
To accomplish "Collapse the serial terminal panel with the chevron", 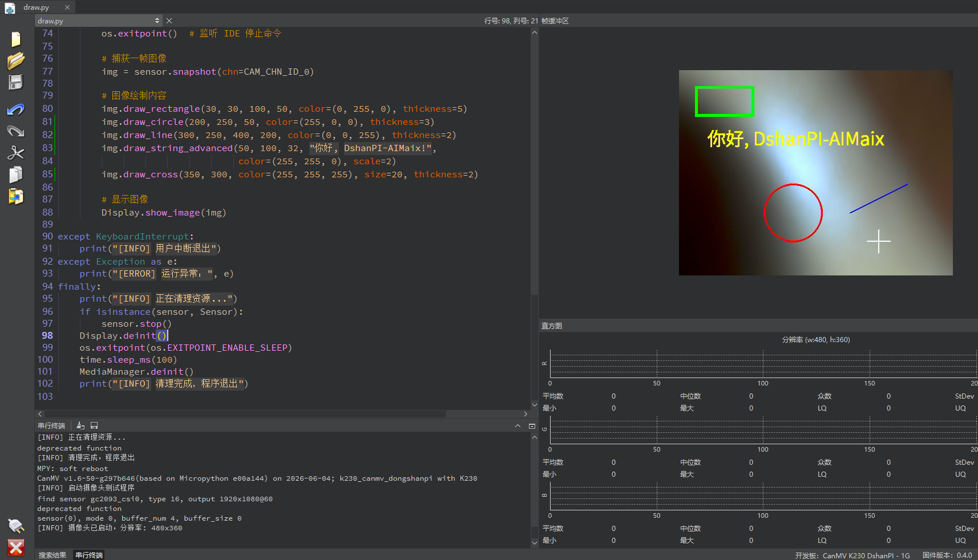I will coord(518,426).
